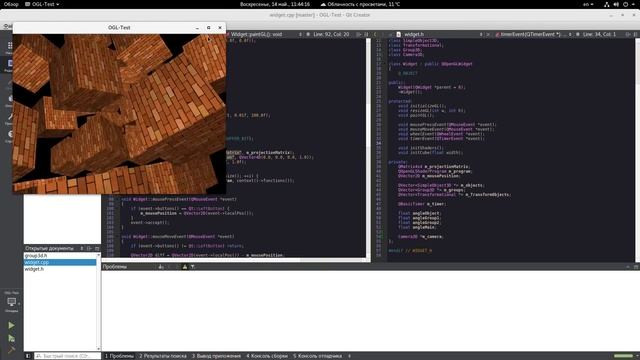Open the Problems pane filter categories
Image resolution: width=640 pixels, height=360 pixels.
coord(192,267)
